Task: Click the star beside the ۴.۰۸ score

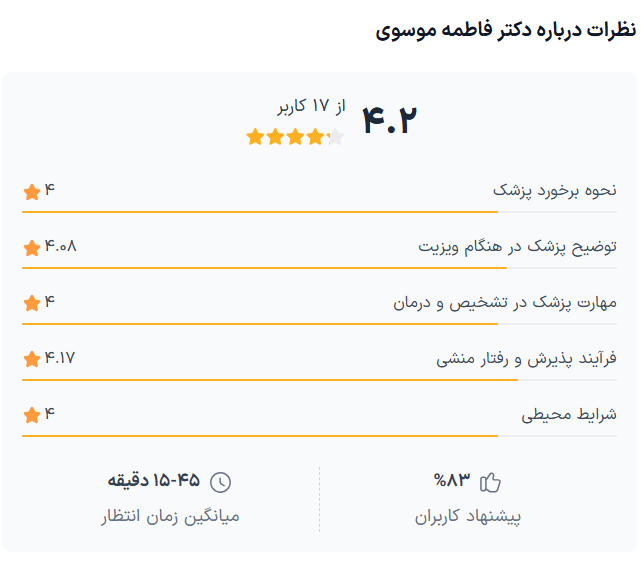Action: tap(32, 247)
